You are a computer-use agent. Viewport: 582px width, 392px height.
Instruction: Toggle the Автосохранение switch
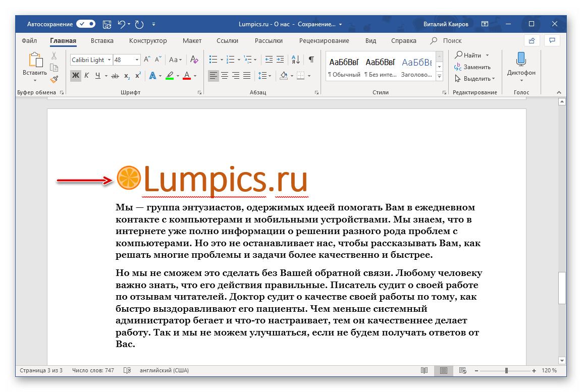[86, 24]
